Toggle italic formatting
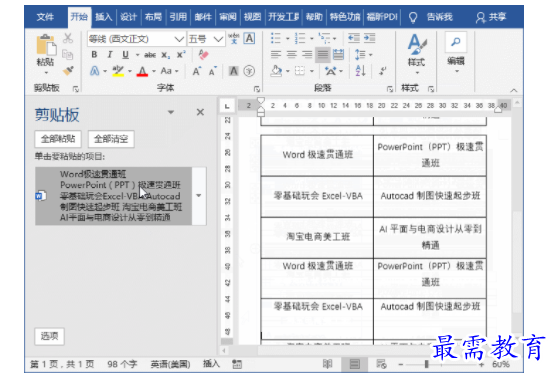Screen dimensions: 554x379 pyautogui.click(x=110, y=55)
